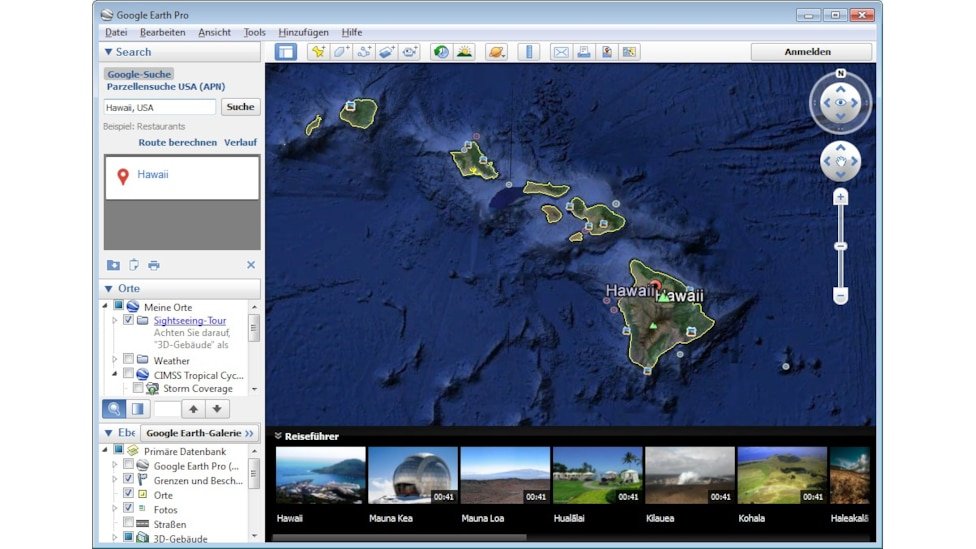The height and width of the screenshot is (549, 976).
Task: Uncheck the Fotos layer checkbox
Action: coord(128,507)
